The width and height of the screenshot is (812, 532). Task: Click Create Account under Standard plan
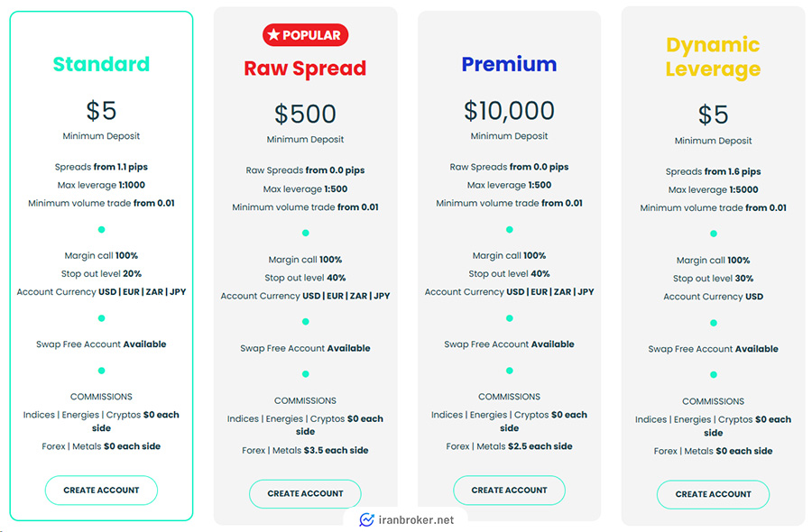101,491
